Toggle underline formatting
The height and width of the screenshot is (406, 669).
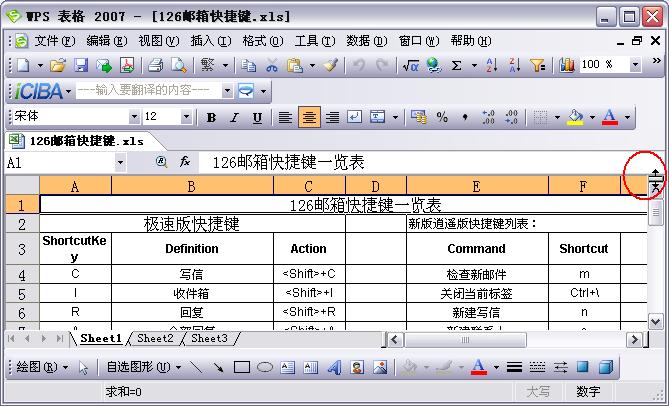click(257, 117)
